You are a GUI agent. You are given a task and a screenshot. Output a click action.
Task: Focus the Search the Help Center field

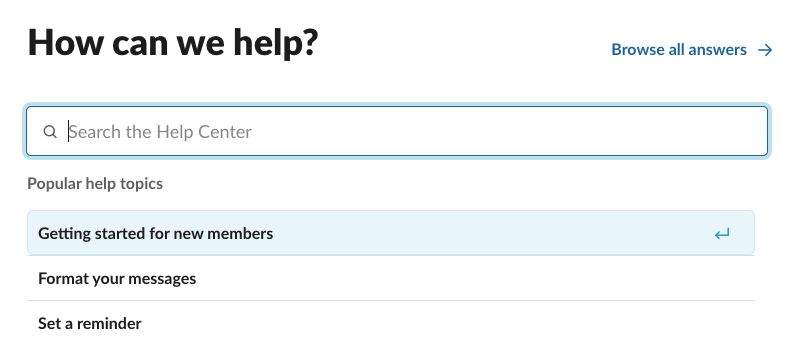coord(397,131)
